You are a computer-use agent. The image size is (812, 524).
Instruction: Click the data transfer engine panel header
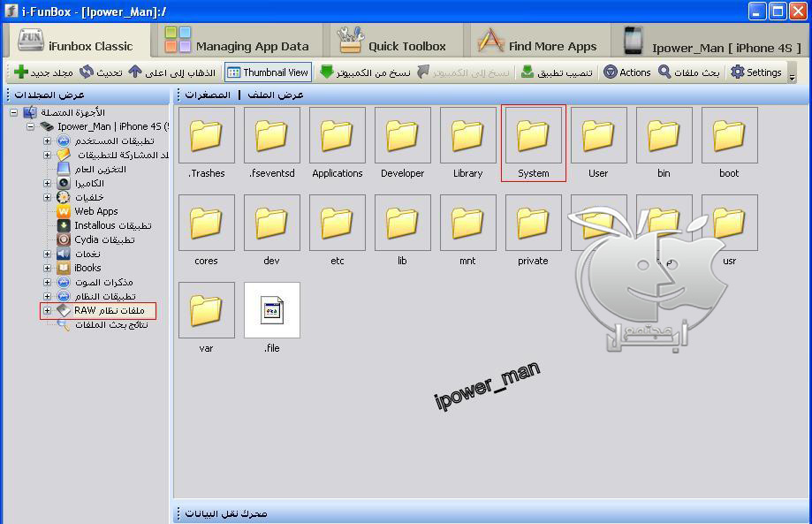coord(226,513)
